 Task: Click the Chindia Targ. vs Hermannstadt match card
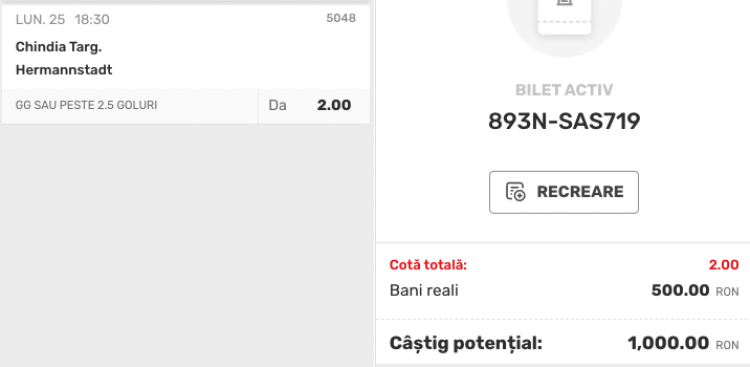coord(186,65)
